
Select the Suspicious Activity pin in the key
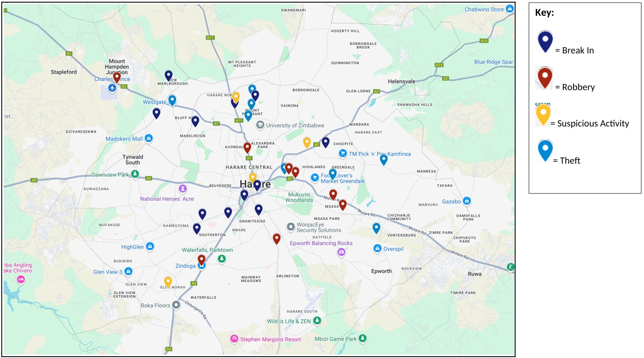pos(543,115)
